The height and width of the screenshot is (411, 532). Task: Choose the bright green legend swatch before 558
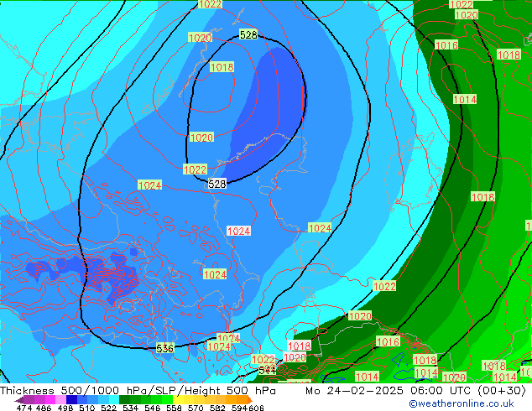tap(167, 399)
